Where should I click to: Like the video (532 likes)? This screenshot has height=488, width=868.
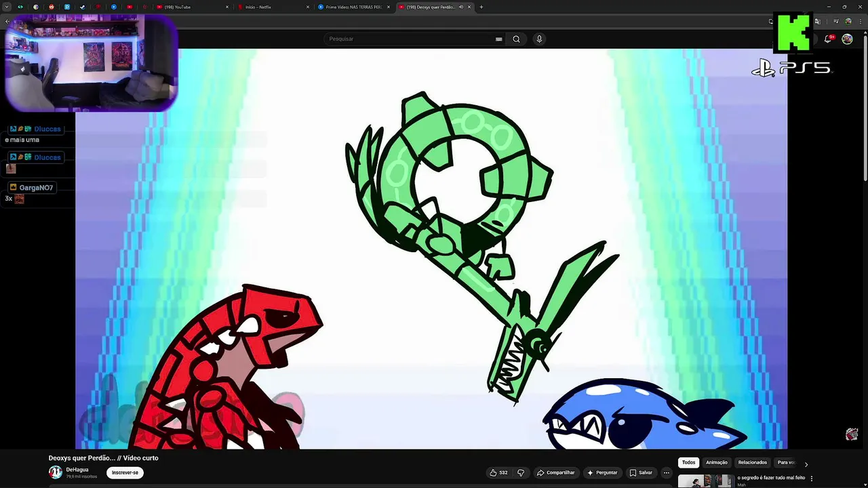[x=498, y=472]
